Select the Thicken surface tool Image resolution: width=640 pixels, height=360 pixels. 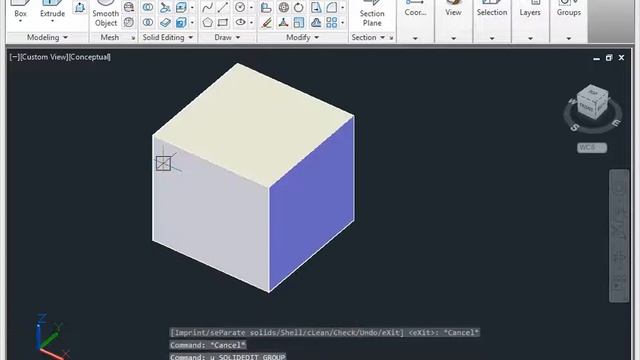pos(165,22)
